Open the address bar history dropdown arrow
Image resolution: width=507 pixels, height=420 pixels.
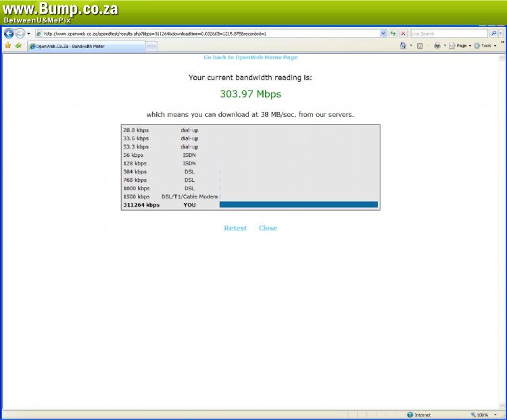[x=383, y=33]
